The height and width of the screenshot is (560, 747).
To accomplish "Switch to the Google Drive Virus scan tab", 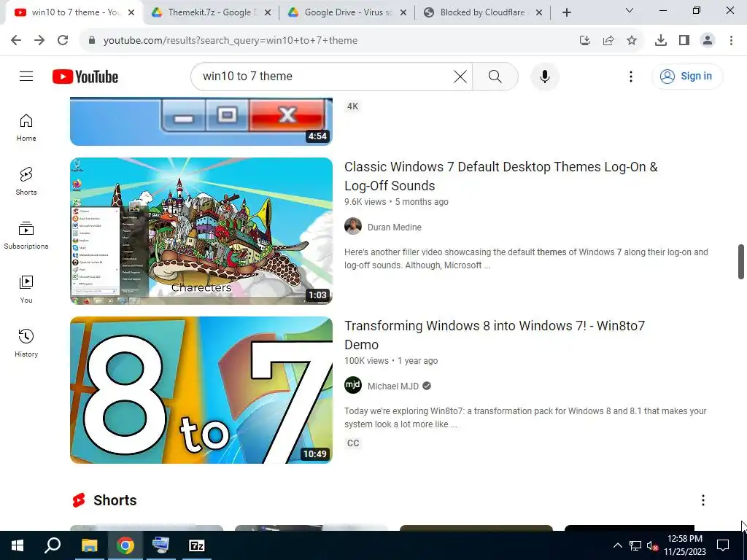I will coord(348,12).
